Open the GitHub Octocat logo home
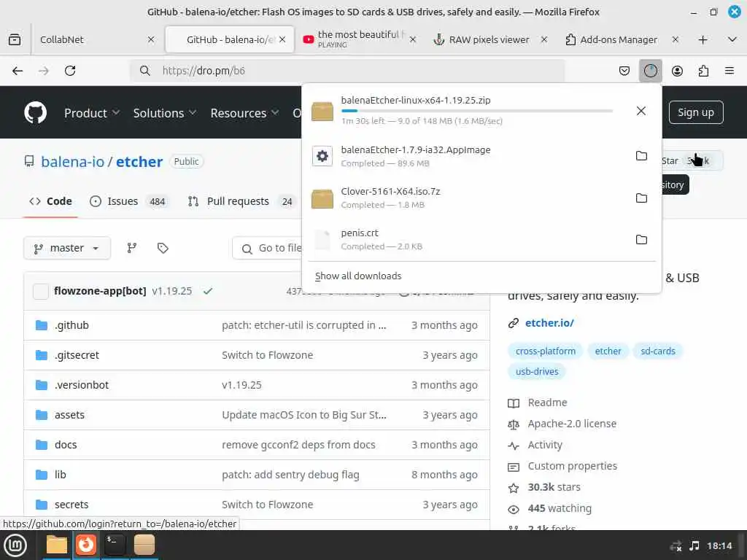747x560 pixels. click(x=35, y=113)
